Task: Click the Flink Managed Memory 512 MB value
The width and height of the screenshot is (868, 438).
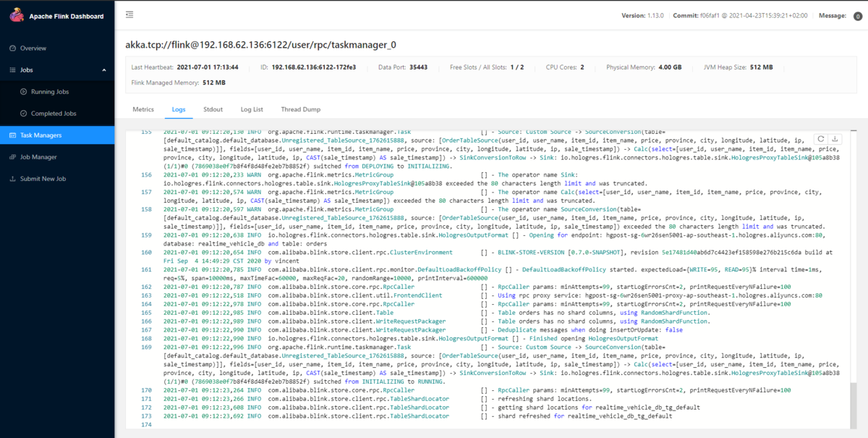Action: tap(214, 83)
